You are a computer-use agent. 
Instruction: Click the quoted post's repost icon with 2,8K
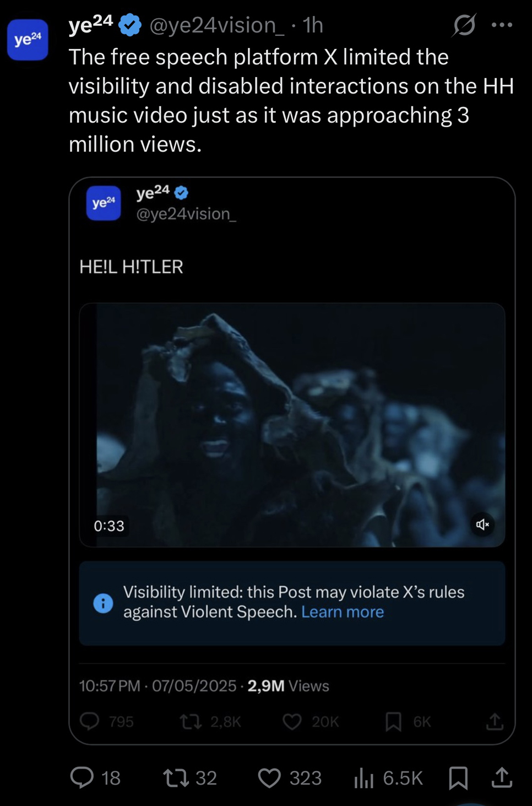click(x=191, y=722)
